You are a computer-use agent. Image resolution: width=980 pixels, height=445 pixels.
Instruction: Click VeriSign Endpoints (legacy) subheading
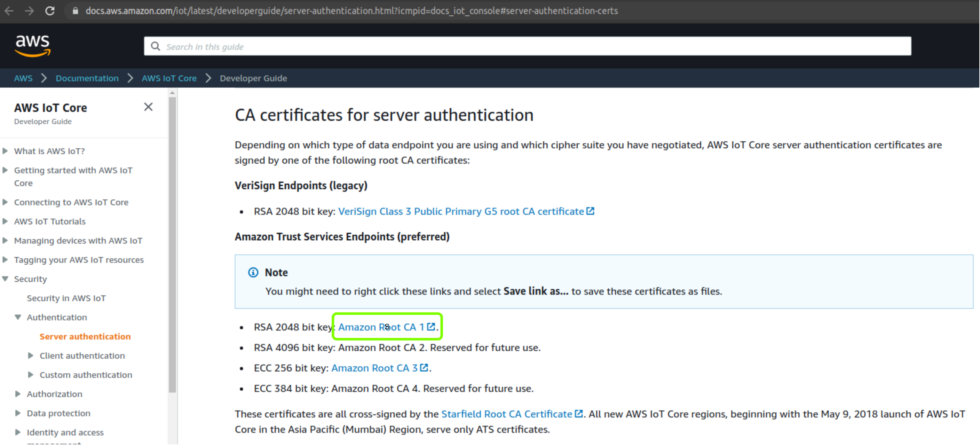click(301, 186)
